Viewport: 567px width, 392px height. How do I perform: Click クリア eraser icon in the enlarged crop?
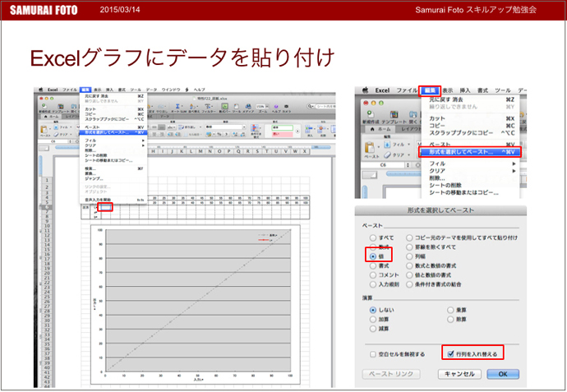(x=387, y=154)
